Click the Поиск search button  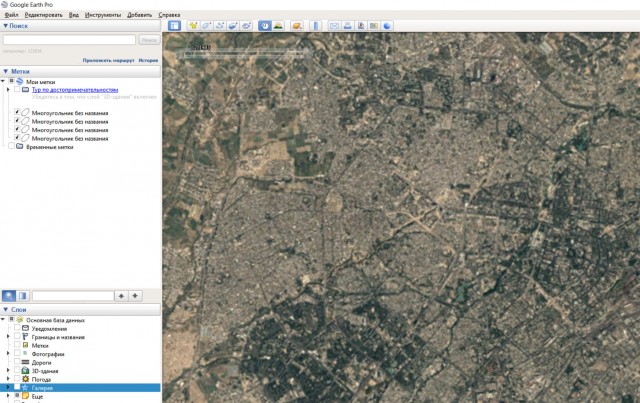[149, 40]
